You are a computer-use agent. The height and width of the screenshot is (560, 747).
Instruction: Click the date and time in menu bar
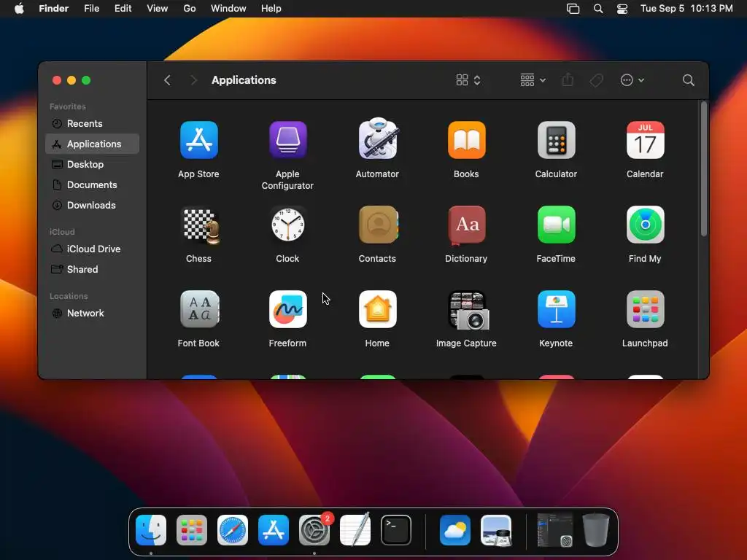(x=686, y=9)
